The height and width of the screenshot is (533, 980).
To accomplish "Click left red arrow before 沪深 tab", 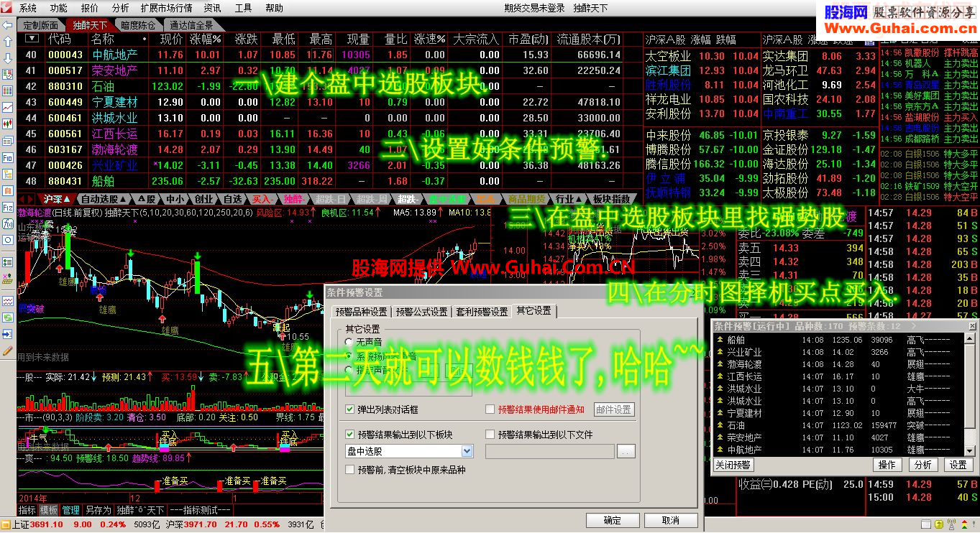I will tap(22, 199).
